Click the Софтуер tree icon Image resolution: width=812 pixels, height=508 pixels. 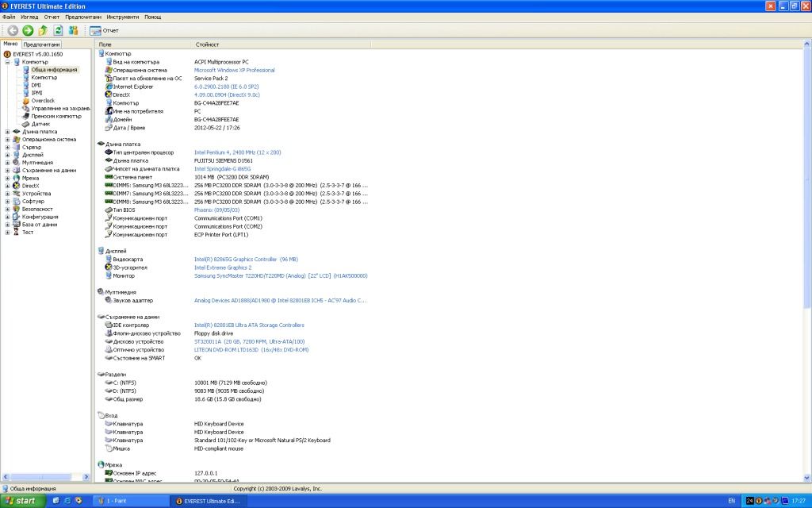click(x=17, y=201)
